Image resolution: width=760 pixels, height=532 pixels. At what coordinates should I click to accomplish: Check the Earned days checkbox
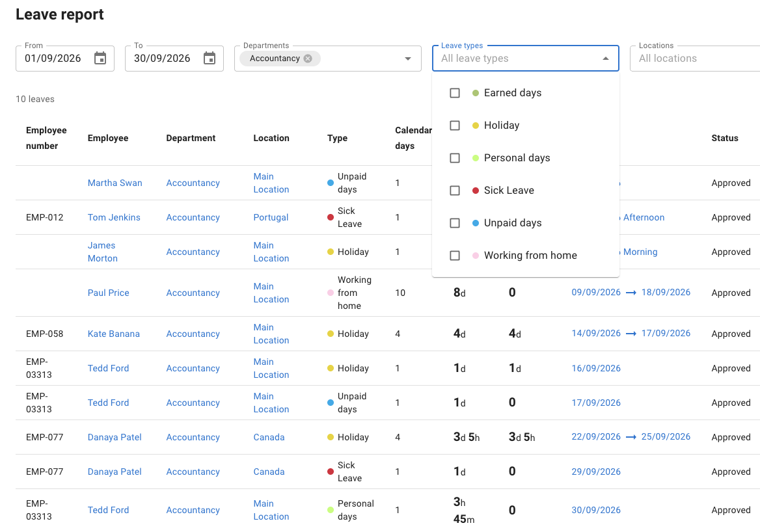click(x=455, y=93)
